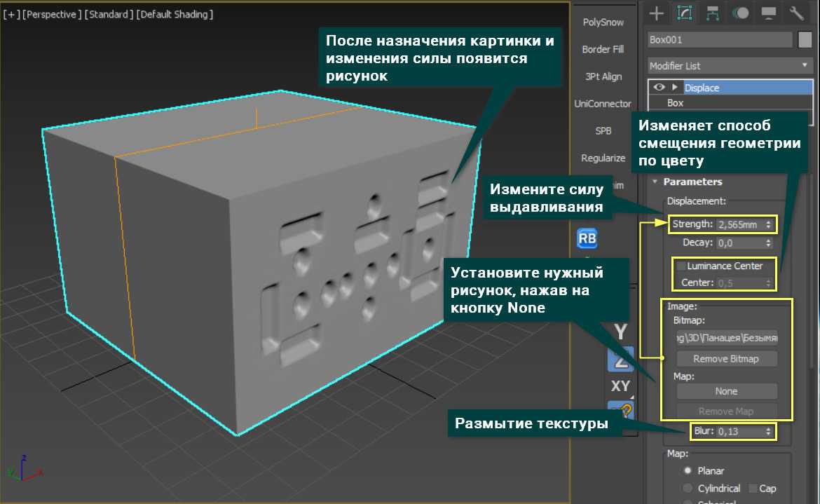Click the blue RB icon

click(x=587, y=239)
